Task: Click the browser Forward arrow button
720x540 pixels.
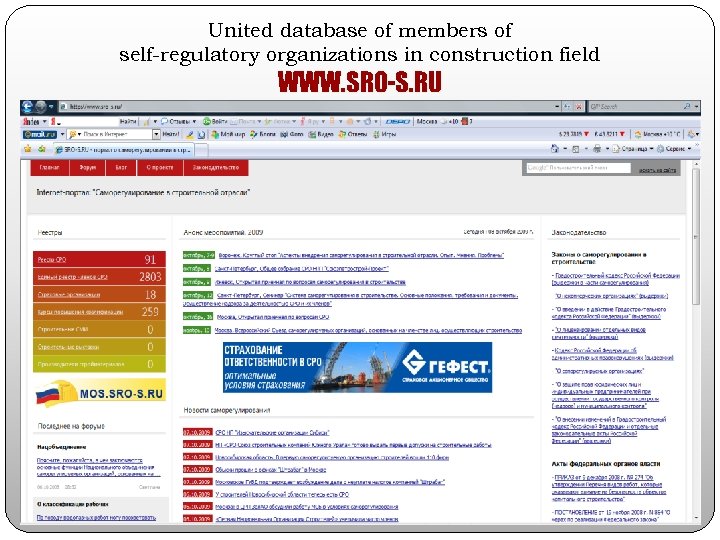Action: 40,107
